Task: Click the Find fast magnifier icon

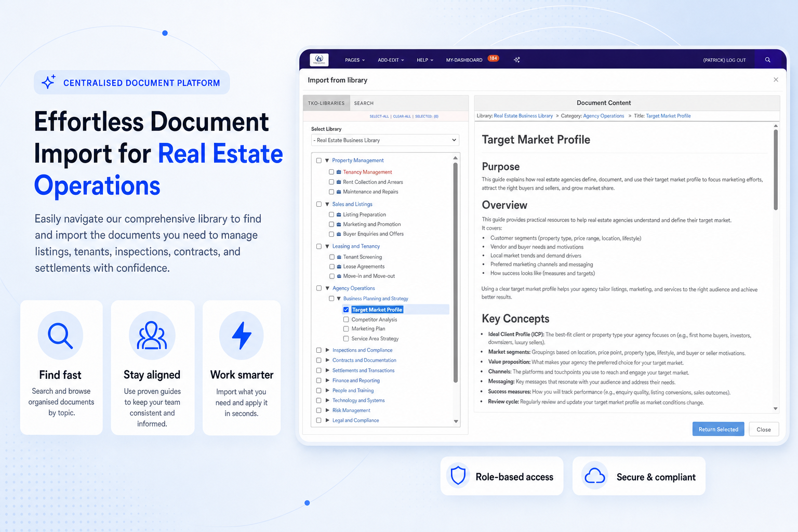Action: (60, 336)
